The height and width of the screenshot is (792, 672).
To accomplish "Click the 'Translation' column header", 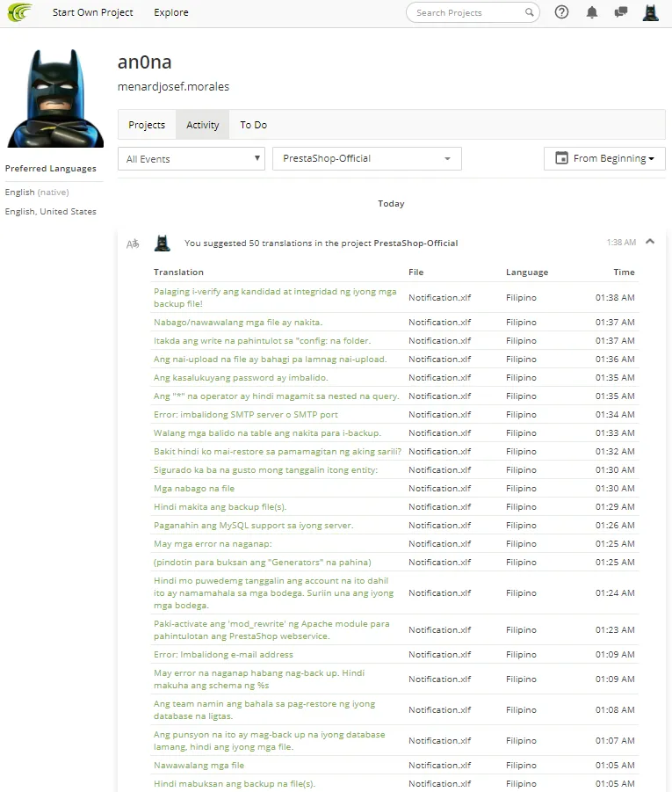I will pos(178,272).
